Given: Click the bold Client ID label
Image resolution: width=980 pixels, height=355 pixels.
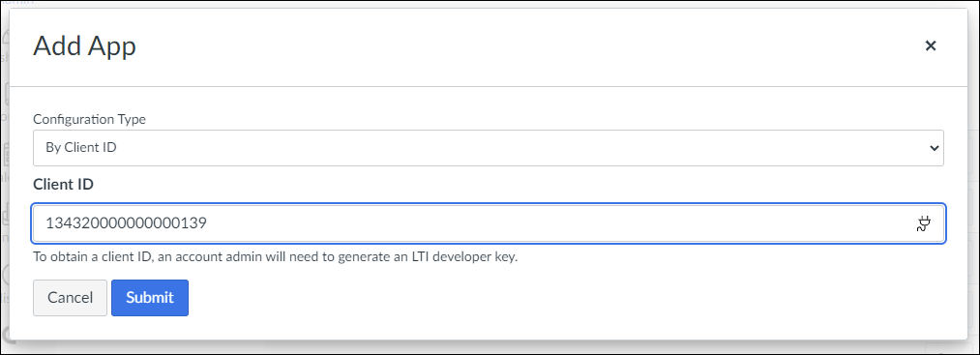Looking at the screenshot, I should click(63, 185).
